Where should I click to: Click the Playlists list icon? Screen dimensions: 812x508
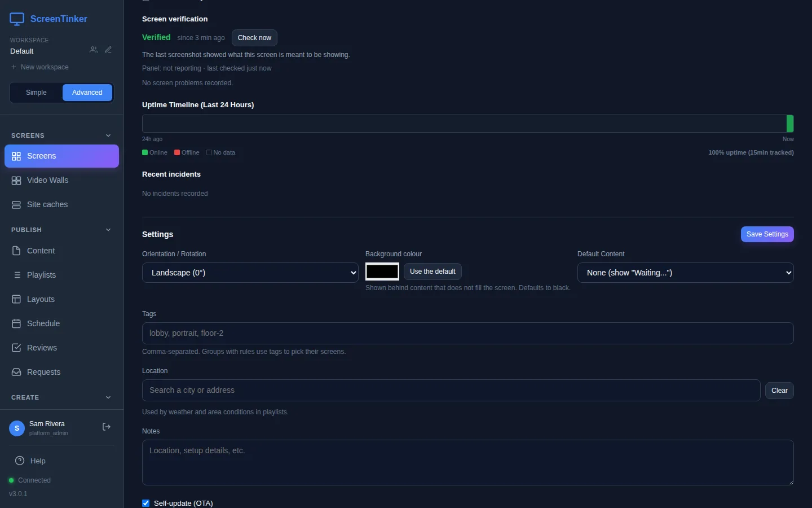point(16,275)
